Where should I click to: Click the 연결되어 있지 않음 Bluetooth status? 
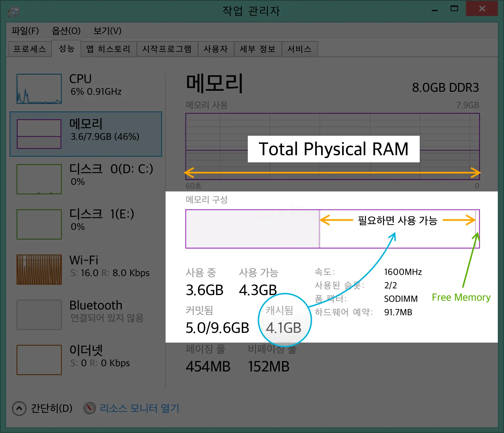point(107,318)
